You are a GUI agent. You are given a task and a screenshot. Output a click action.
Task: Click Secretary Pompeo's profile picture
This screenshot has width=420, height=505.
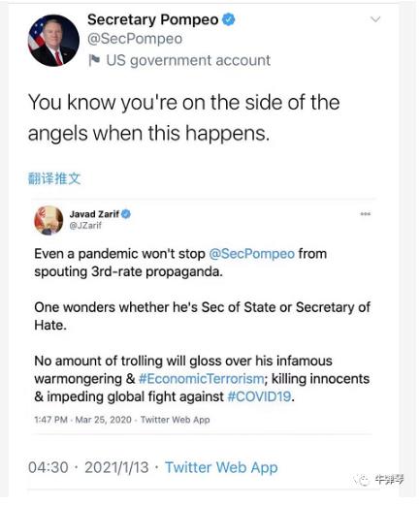pyautogui.click(x=53, y=41)
